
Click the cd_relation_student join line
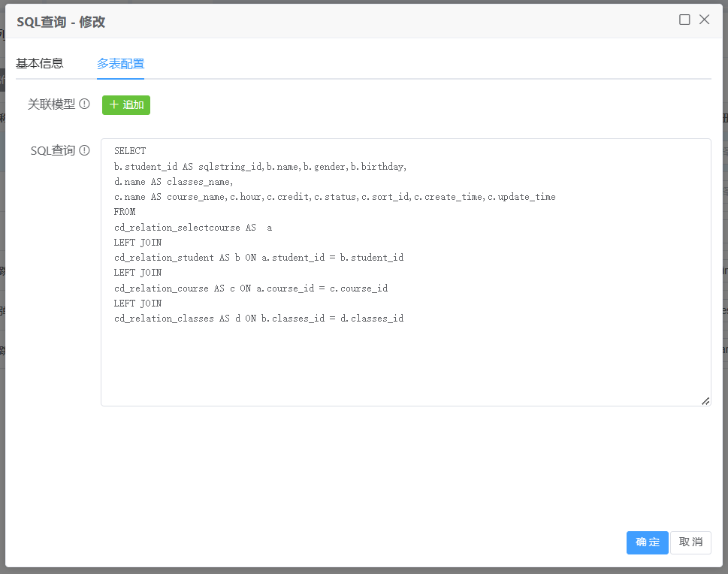coord(258,257)
